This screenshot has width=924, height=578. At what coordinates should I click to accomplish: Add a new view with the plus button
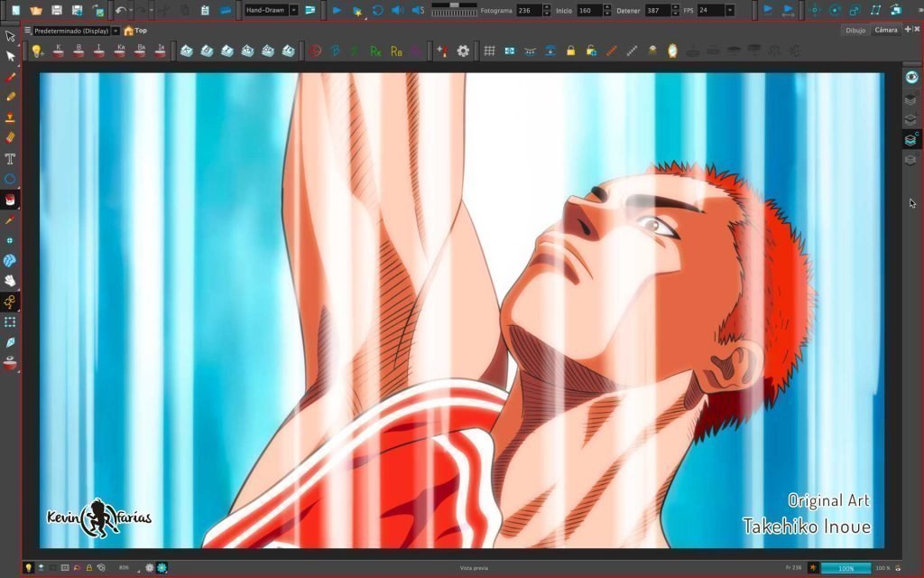(x=908, y=30)
